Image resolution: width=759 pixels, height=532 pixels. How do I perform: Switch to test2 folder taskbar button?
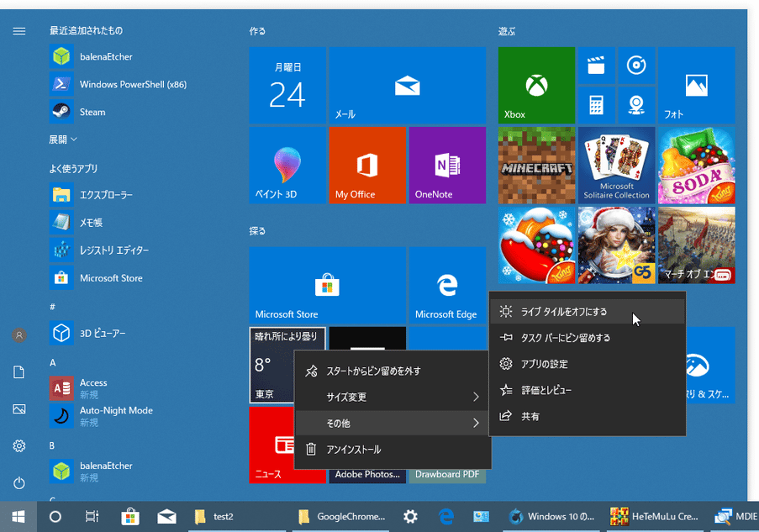[237, 517]
